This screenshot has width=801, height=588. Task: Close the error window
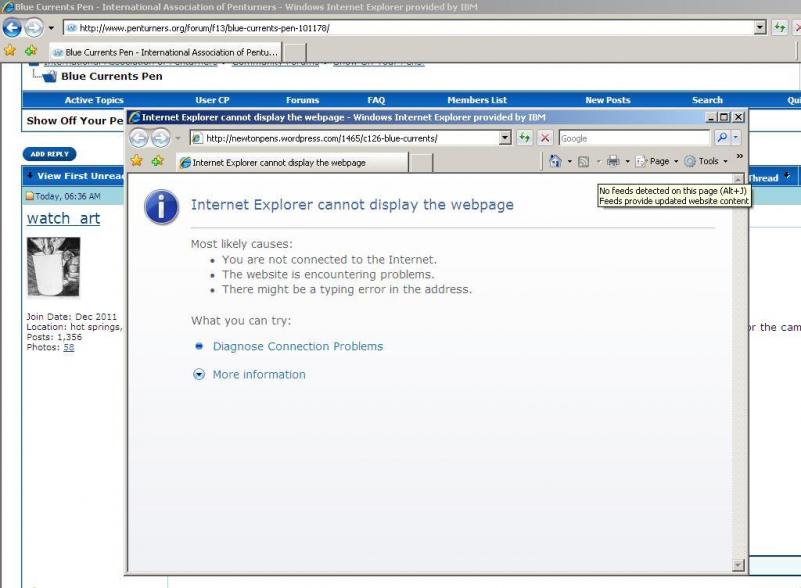click(738, 117)
